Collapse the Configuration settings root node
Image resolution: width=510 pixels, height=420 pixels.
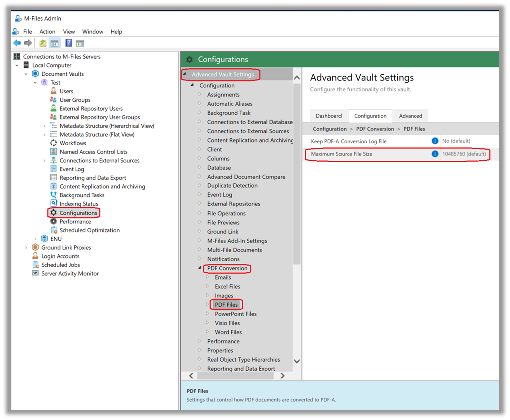pos(192,85)
